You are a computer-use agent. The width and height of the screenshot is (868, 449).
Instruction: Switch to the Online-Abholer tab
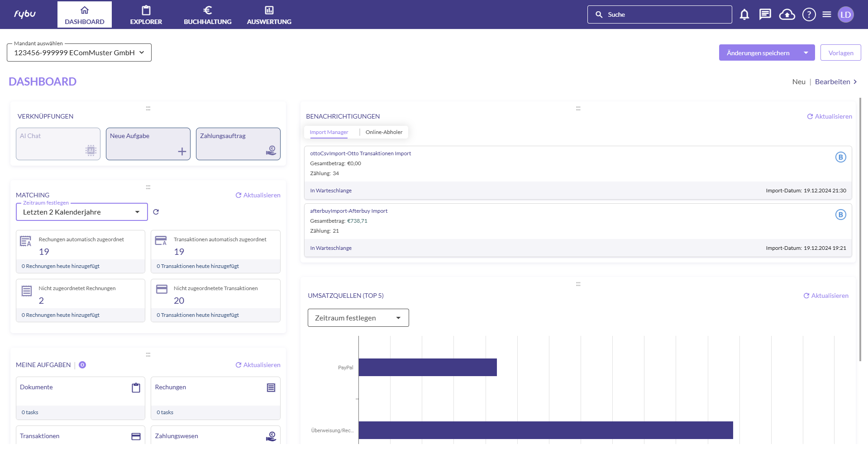[384, 132]
